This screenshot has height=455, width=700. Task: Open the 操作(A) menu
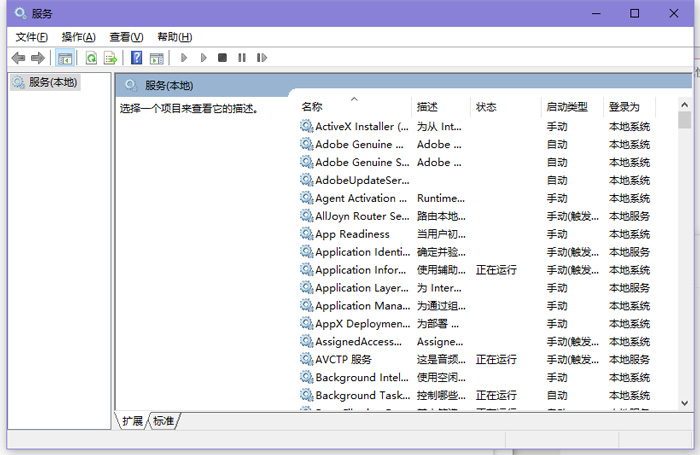click(79, 37)
